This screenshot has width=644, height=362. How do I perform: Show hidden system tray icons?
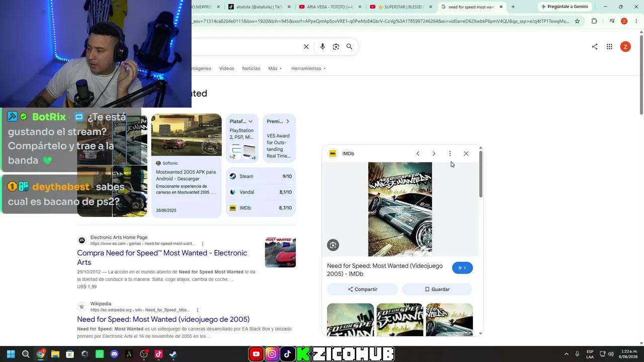pos(566,354)
